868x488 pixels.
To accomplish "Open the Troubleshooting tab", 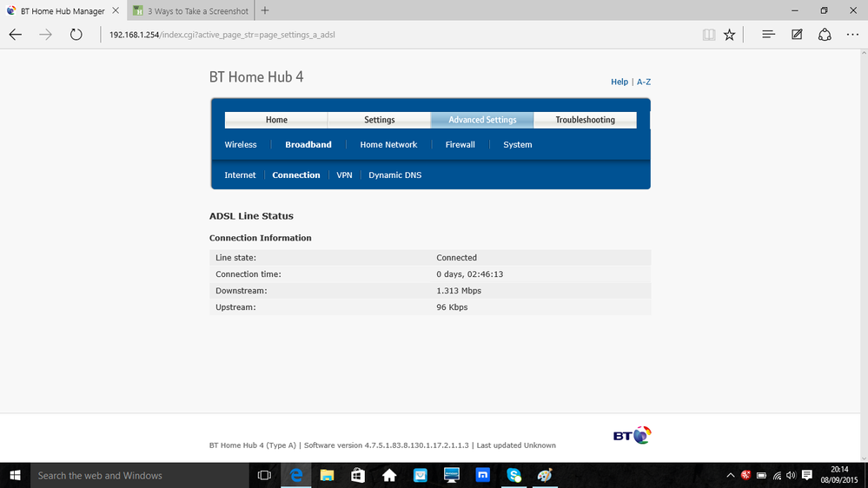I will (x=585, y=120).
